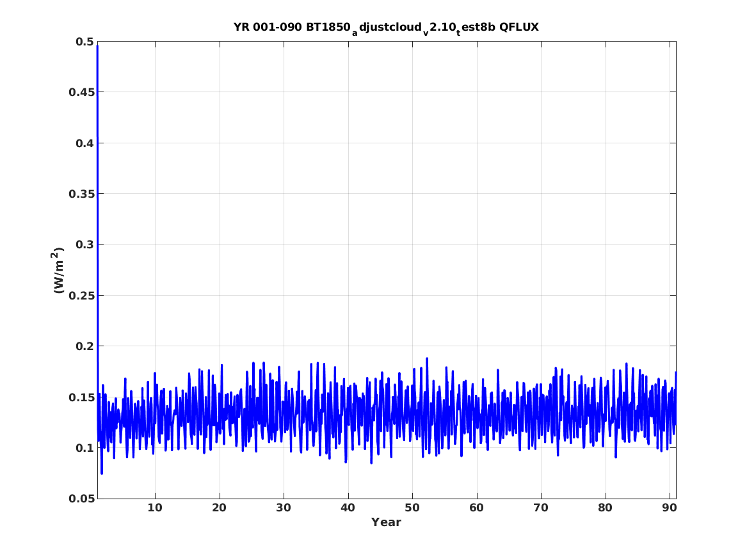Click y-axis tick label 0.1

coord(84,448)
